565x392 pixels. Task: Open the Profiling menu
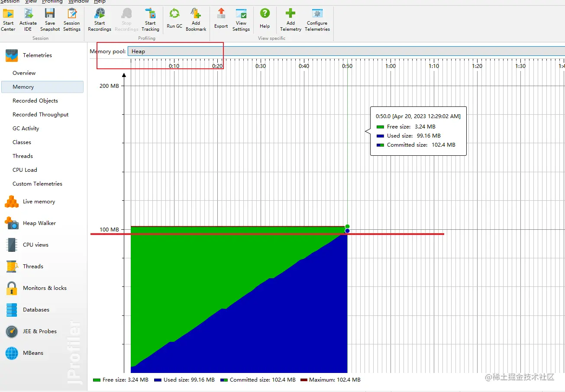(x=52, y=2)
